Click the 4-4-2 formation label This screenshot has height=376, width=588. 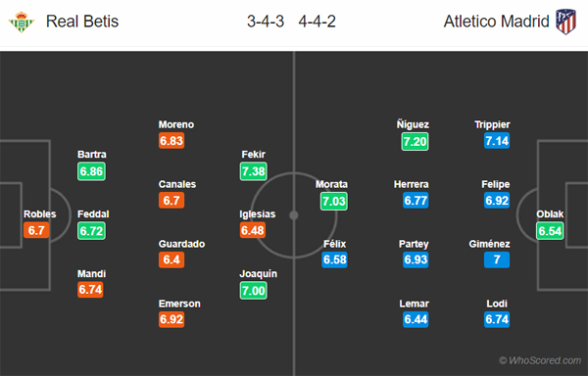click(317, 22)
